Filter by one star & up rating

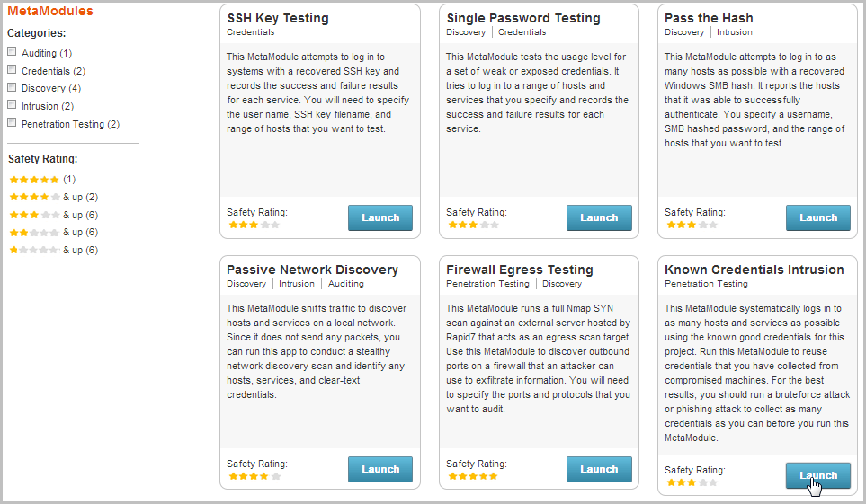[x=34, y=250]
